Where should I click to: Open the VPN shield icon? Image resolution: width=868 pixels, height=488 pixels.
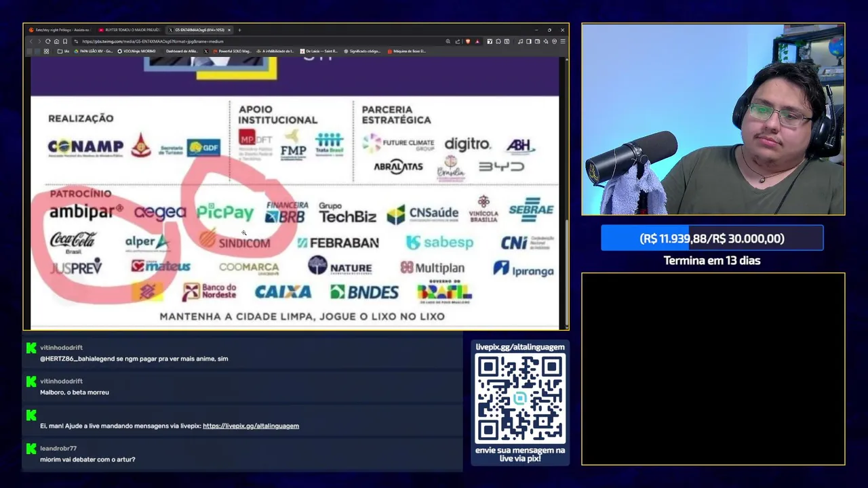coord(554,41)
